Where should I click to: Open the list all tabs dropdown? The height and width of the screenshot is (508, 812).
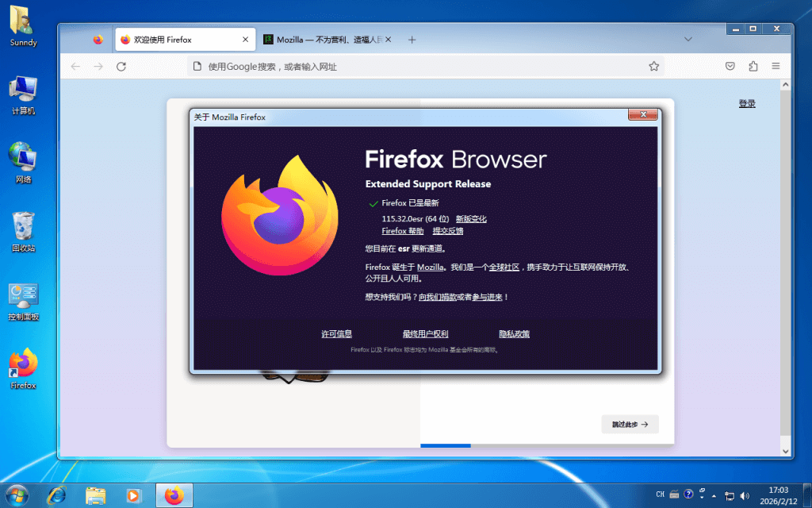click(x=688, y=40)
